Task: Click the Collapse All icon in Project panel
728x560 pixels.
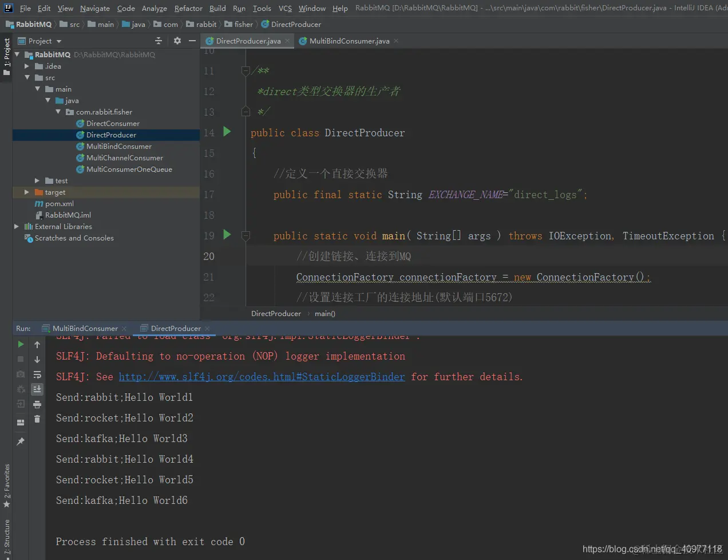Action: (x=159, y=41)
